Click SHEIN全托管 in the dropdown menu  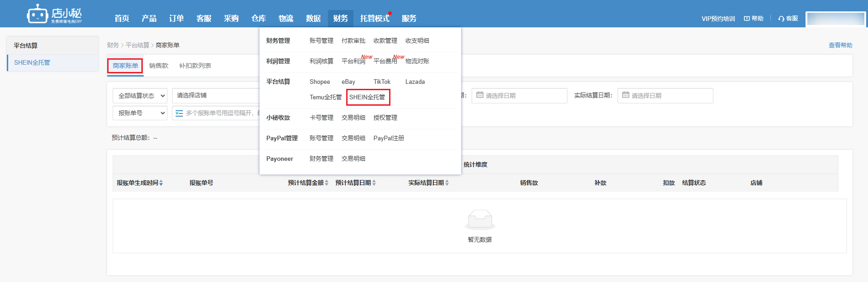368,97
